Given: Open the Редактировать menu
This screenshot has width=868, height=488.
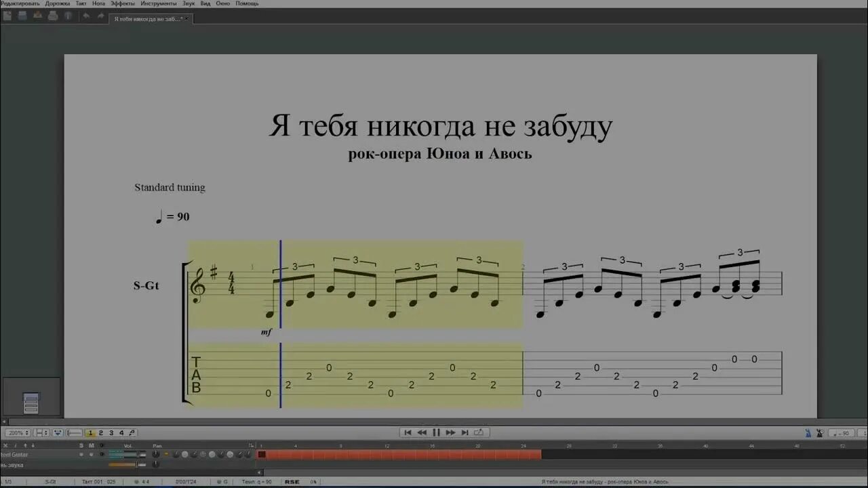Looking at the screenshot, I should tap(20, 3).
